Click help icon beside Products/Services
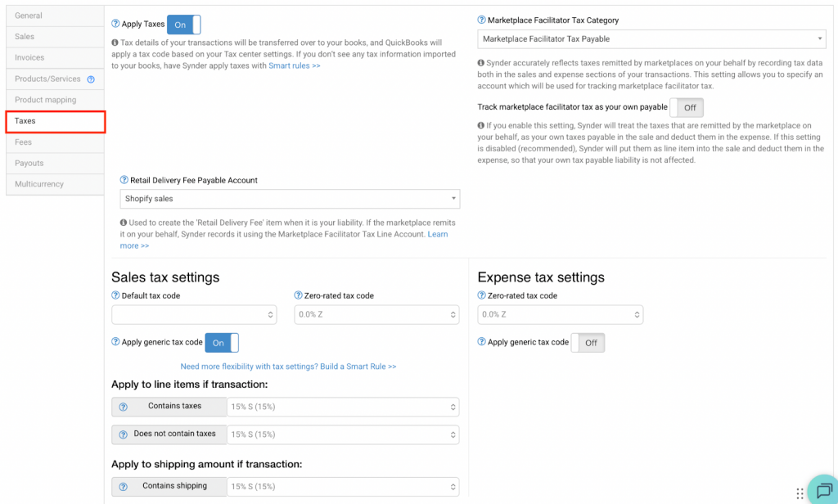Viewport: 838px width, 504px height. tap(91, 79)
